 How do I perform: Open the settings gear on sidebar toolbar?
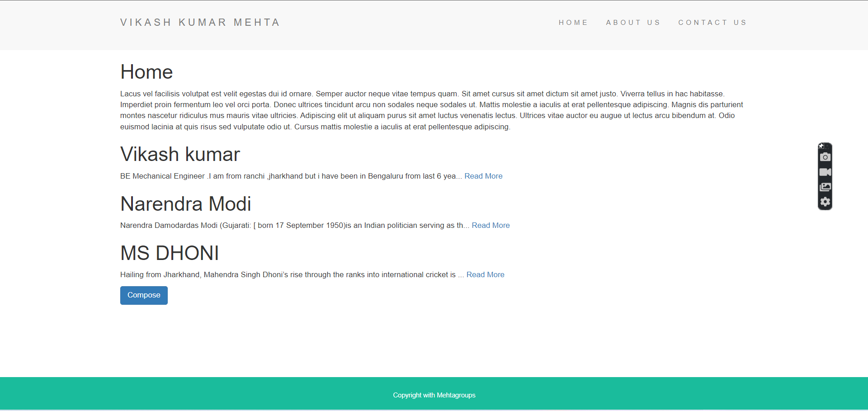(825, 202)
